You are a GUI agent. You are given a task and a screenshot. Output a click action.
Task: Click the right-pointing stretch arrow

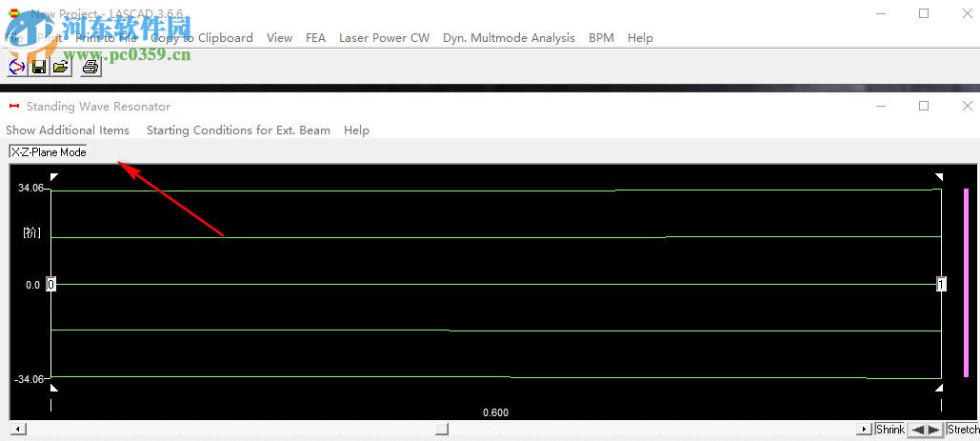934,430
